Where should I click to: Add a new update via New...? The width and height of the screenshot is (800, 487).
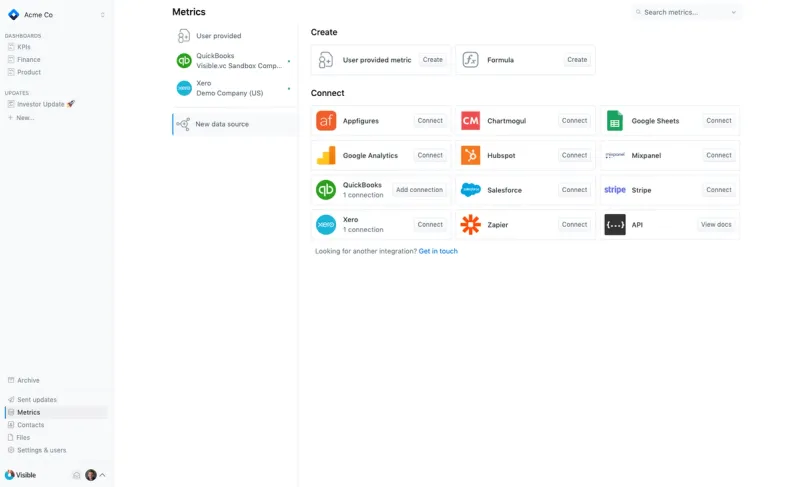tap(21, 118)
